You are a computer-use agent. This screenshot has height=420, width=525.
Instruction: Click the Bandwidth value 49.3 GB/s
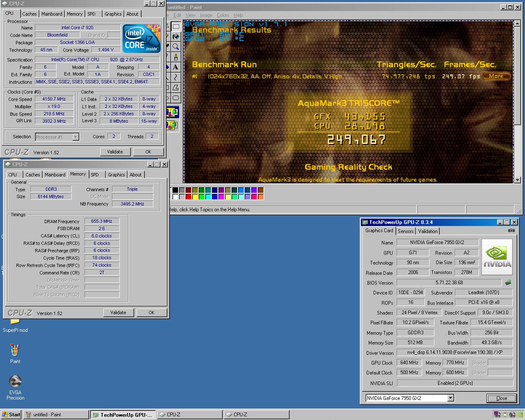coord(492,342)
